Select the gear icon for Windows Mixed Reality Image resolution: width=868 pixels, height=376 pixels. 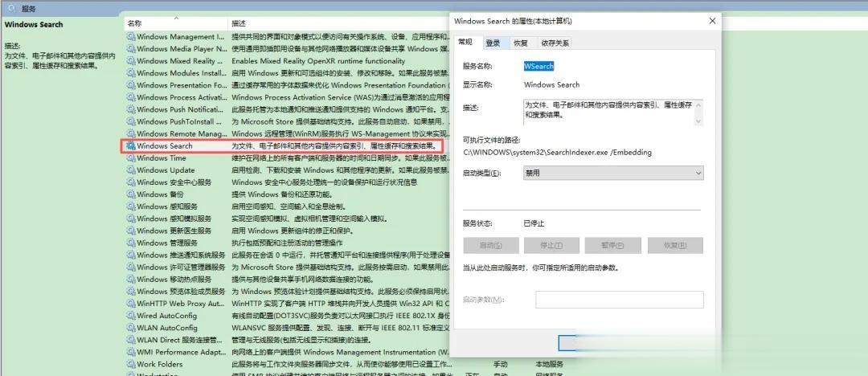click(x=131, y=61)
